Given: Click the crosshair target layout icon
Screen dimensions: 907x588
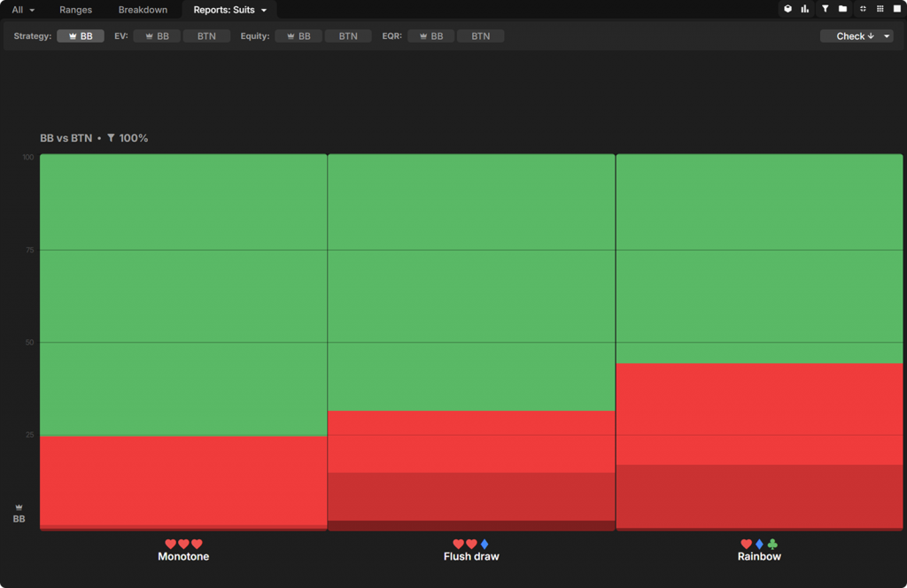Looking at the screenshot, I should point(863,9).
